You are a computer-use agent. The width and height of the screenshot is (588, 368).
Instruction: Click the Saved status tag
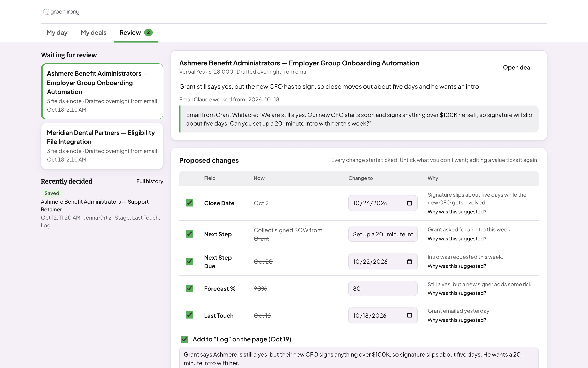click(52, 193)
